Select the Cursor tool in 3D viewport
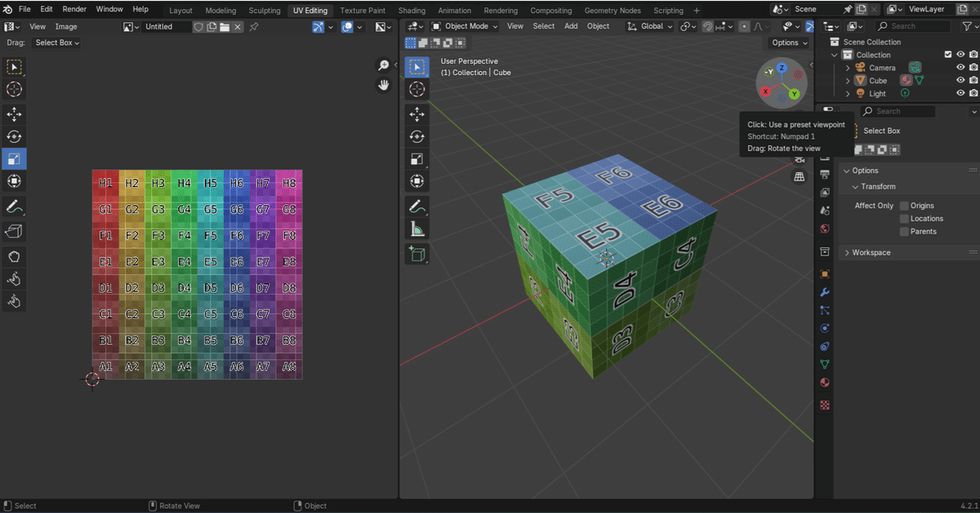The height and width of the screenshot is (513, 980). pyautogui.click(x=416, y=90)
